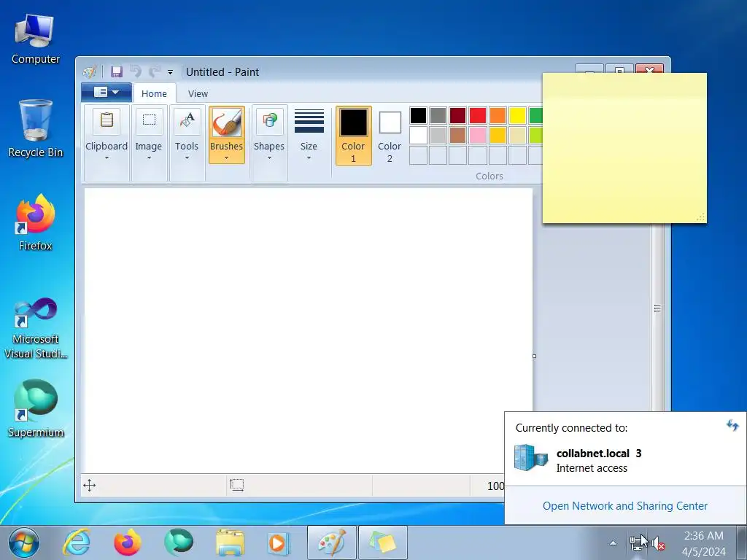
Task: Pick the pink color swatch
Action: [478, 135]
